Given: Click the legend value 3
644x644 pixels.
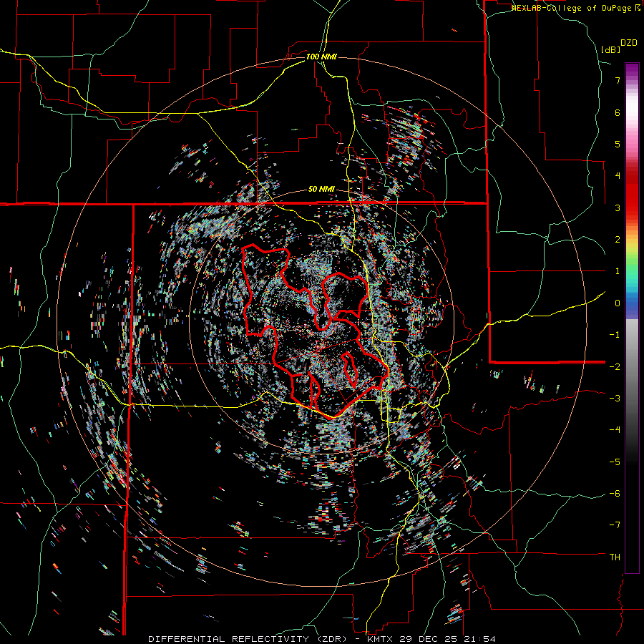Looking at the screenshot, I should point(618,208).
